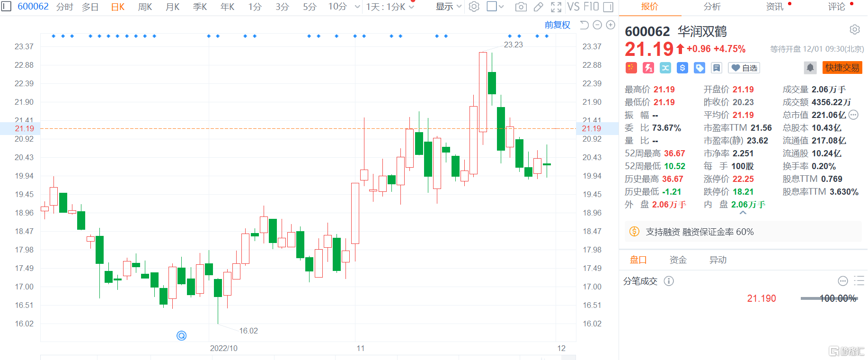This screenshot has height=360, width=868.
Task: Click the 23.23 high price label
Action: tap(514, 45)
